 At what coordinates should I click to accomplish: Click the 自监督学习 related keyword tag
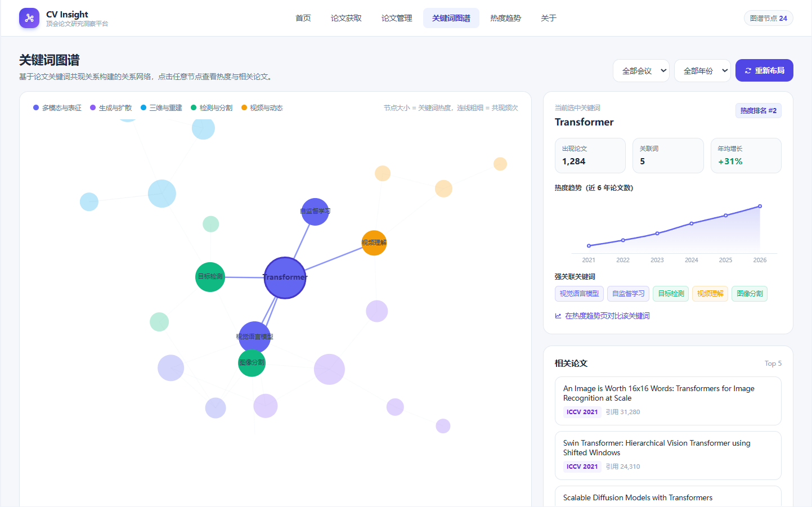[628, 294]
